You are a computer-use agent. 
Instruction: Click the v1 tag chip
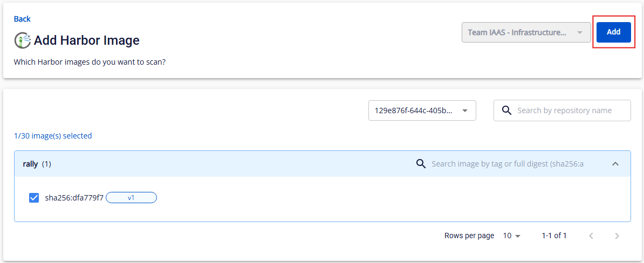coord(131,198)
